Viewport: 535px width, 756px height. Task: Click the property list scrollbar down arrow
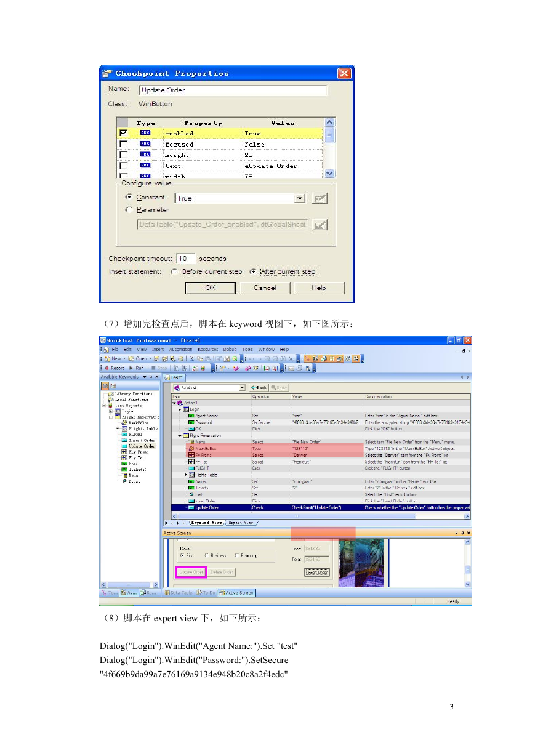click(329, 174)
